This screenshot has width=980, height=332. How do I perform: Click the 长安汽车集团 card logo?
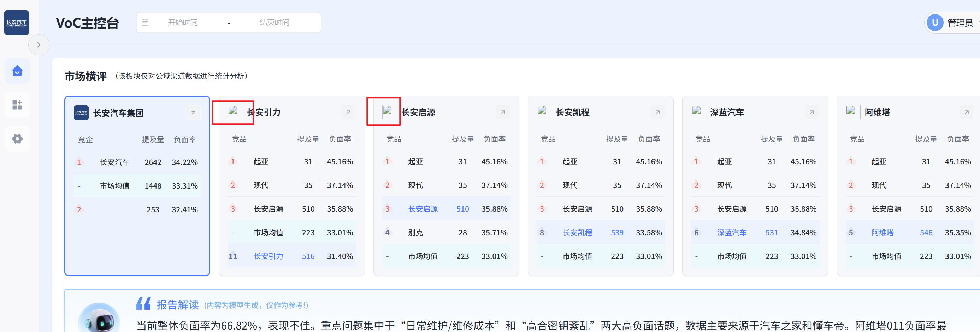tap(81, 113)
